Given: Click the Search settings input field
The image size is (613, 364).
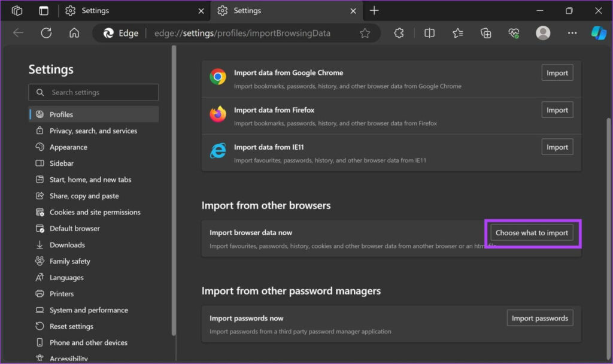Looking at the screenshot, I should click(x=99, y=92).
